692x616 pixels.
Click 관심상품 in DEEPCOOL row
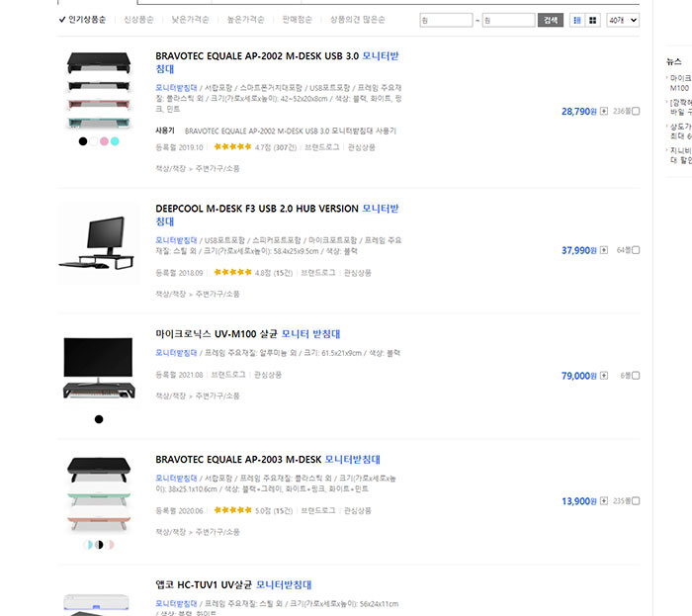357,273
